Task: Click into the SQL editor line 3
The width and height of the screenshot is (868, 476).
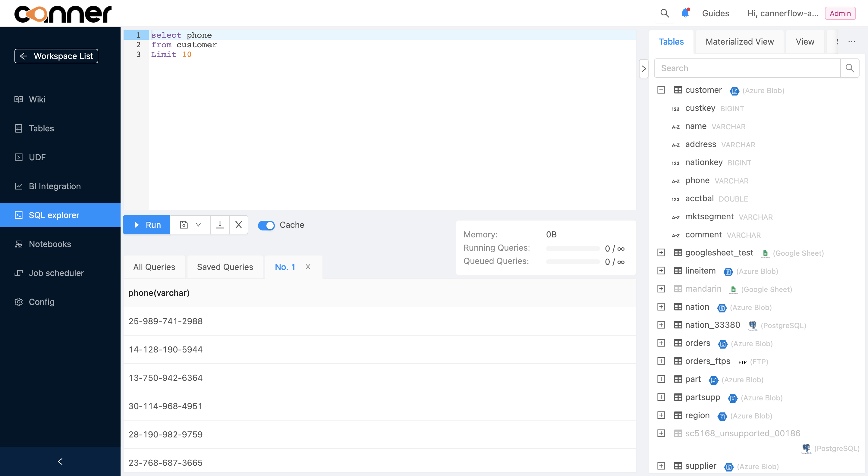Action: (392, 54)
